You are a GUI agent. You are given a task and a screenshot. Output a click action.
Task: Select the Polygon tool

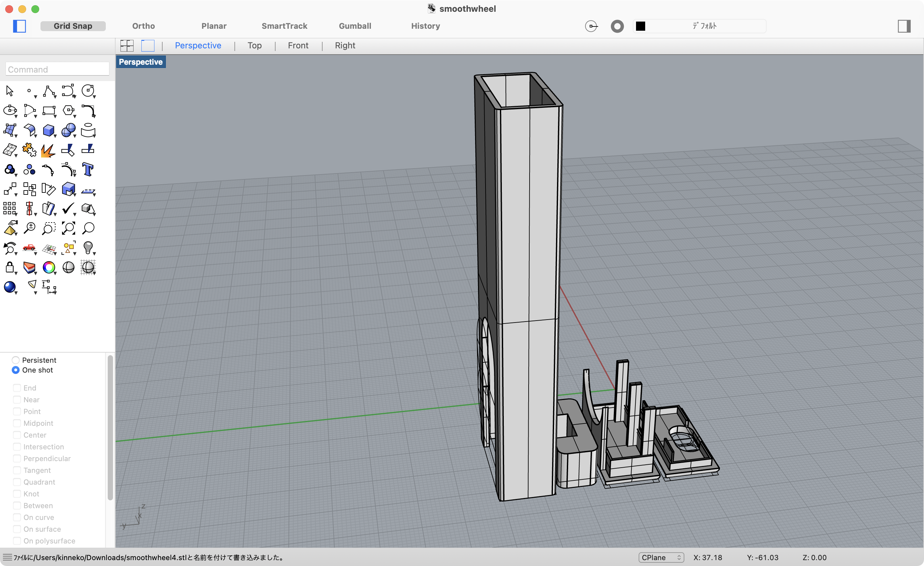tap(68, 110)
